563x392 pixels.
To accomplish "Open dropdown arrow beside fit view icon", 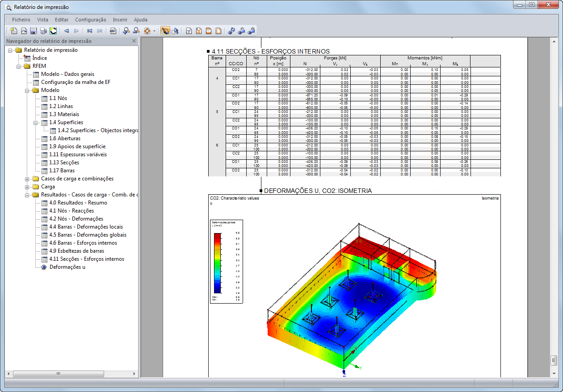I will coord(154,31).
